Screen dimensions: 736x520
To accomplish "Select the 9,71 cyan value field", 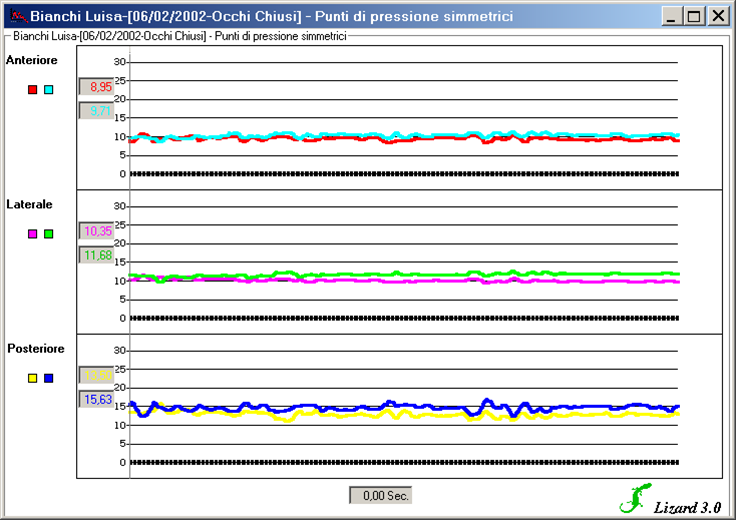I will (97, 111).
